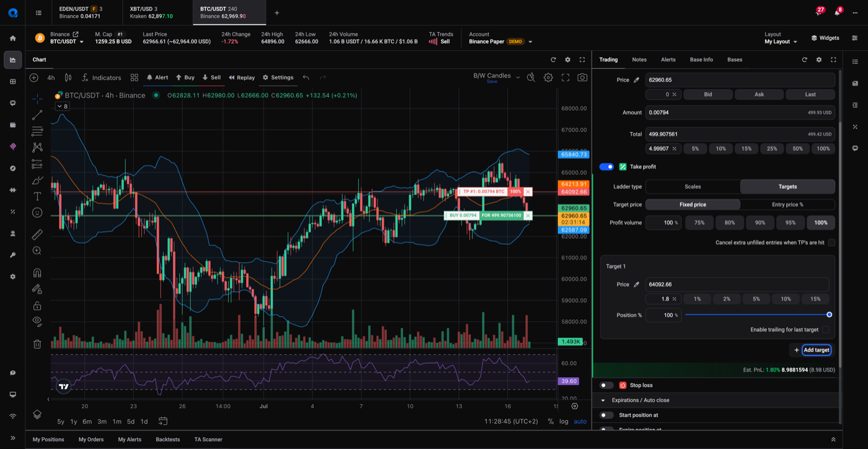Viewport: 868px width, 449px height.
Task: Delete drawings with the trash icon
Action: point(37,344)
